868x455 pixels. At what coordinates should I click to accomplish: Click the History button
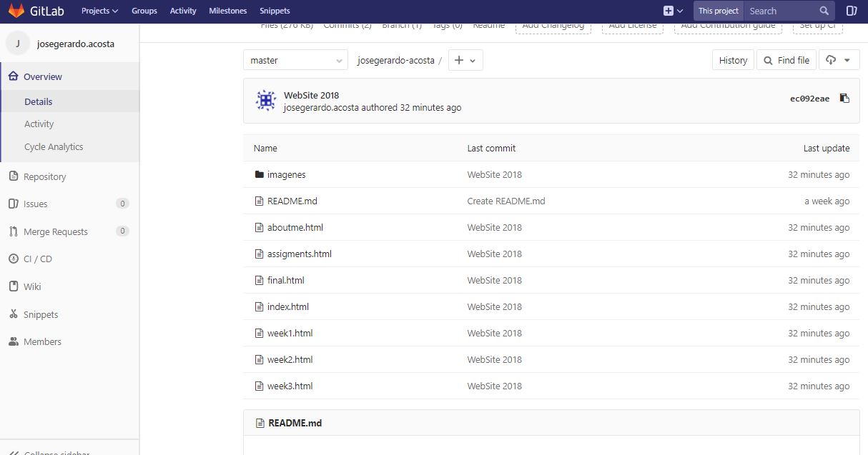point(733,61)
